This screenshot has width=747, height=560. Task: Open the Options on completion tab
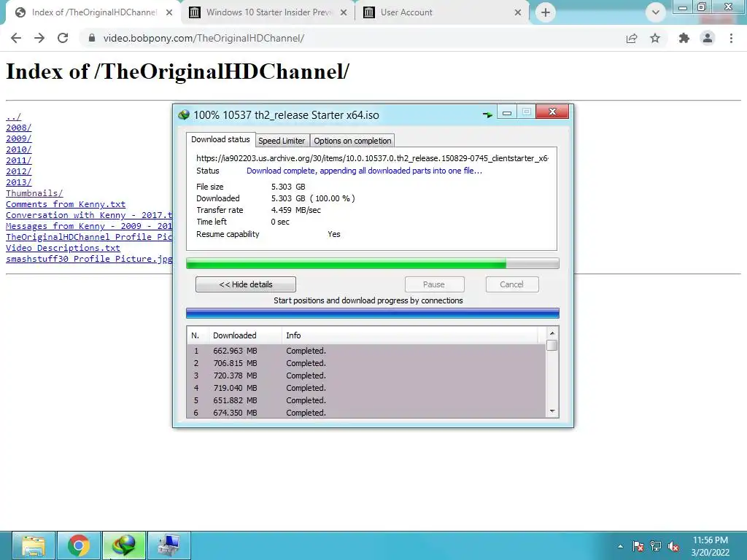[x=352, y=141]
